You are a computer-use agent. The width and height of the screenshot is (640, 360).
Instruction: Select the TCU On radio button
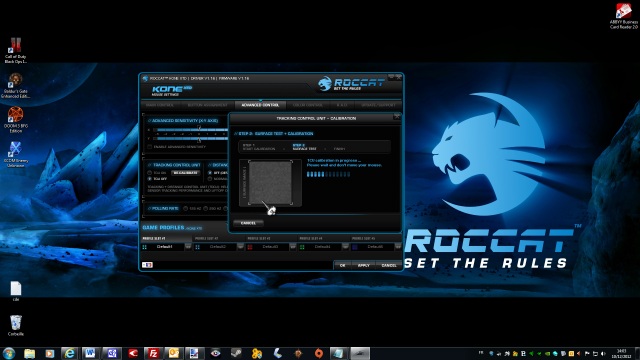pyautogui.click(x=150, y=173)
